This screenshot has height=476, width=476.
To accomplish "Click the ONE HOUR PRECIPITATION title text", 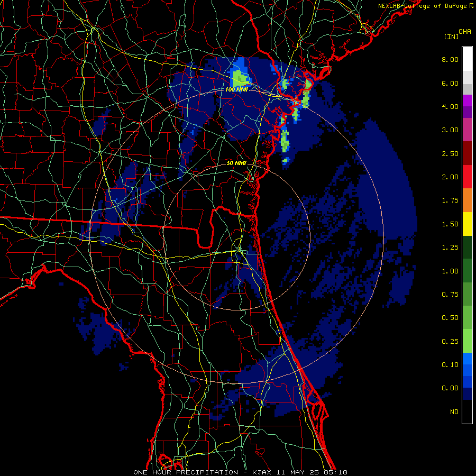I will coord(186,472).
